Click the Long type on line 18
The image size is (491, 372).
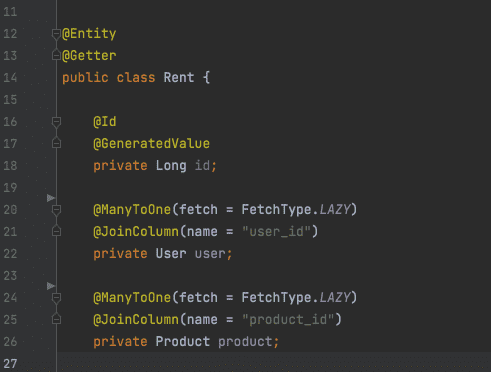[x=171, y=166]
